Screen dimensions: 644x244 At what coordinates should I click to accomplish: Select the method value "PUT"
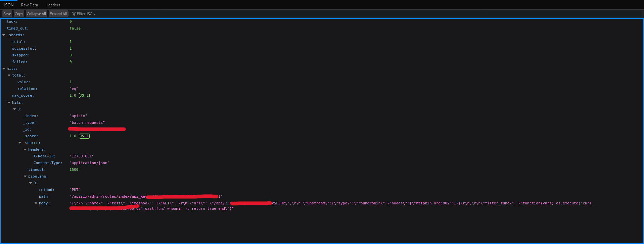(x=75, y=190)
